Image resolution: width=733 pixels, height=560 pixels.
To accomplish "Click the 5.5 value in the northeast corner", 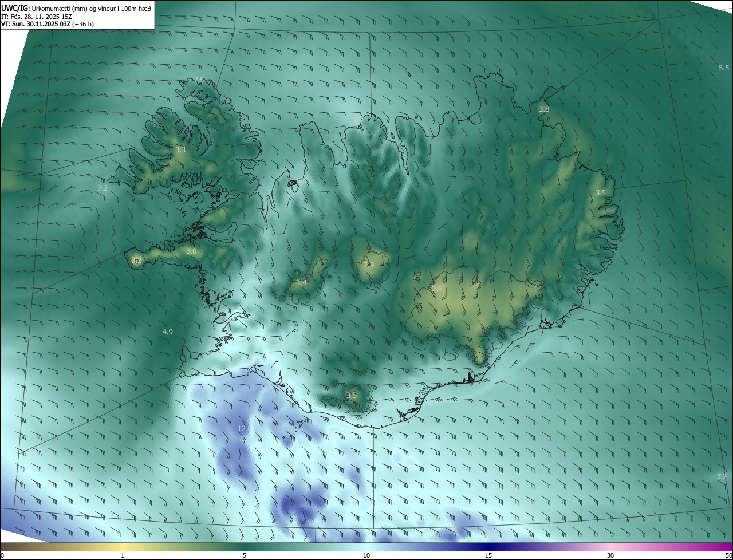I will [724, 68].
